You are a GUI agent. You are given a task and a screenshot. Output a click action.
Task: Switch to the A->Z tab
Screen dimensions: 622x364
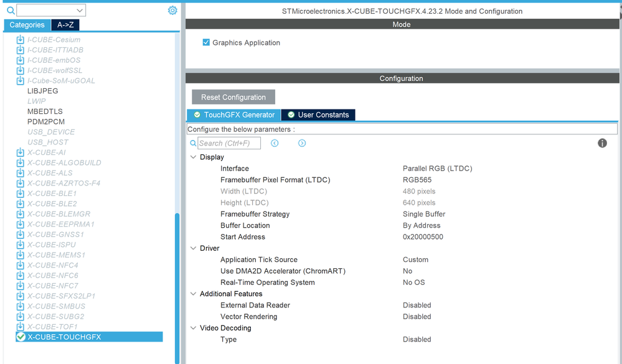point(65,25)
